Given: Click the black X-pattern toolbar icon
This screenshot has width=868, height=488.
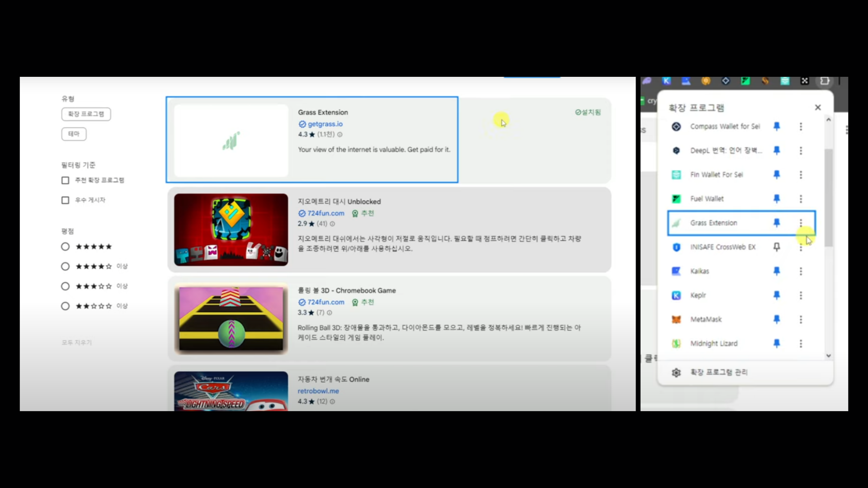Looking at the screenshot, I should pos(805,81).
